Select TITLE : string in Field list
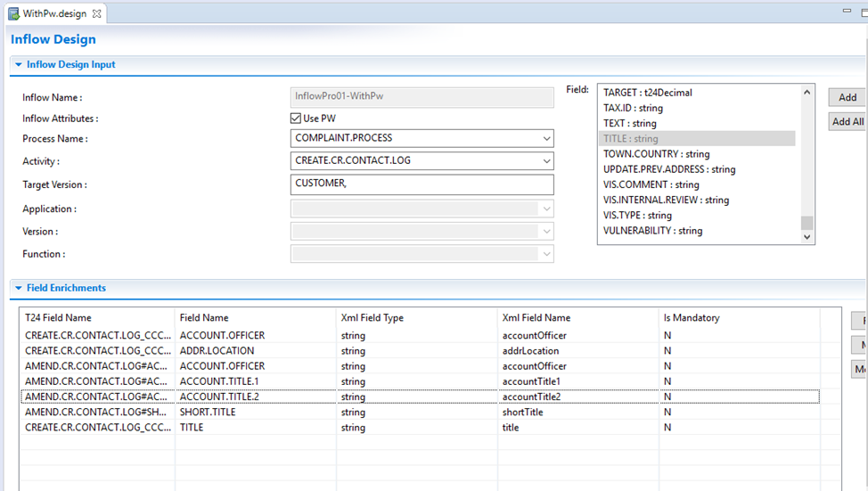 (x=631, y=139)
